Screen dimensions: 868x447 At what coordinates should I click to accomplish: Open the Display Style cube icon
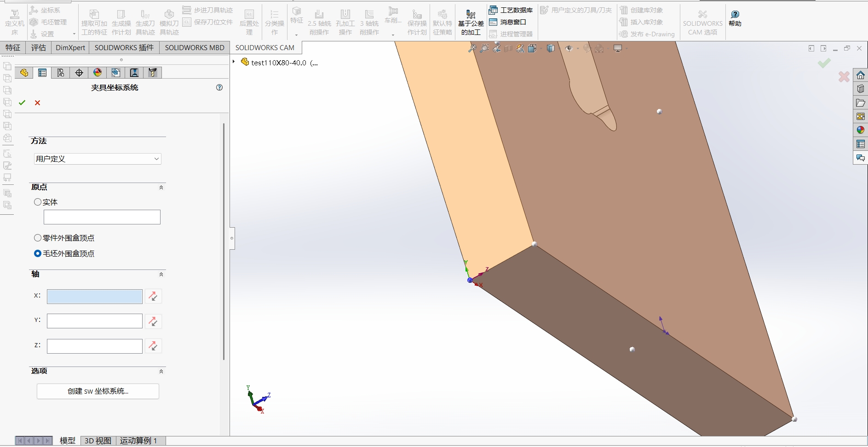coord(551,48)
